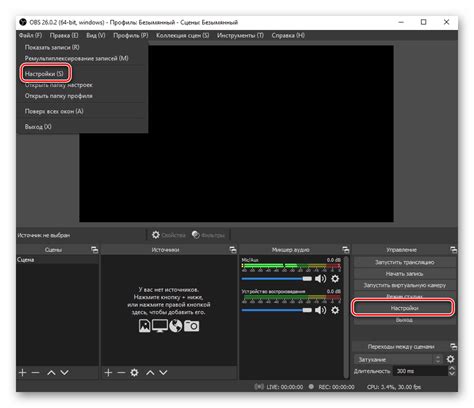Click Режим студии button

click(404, 296)
